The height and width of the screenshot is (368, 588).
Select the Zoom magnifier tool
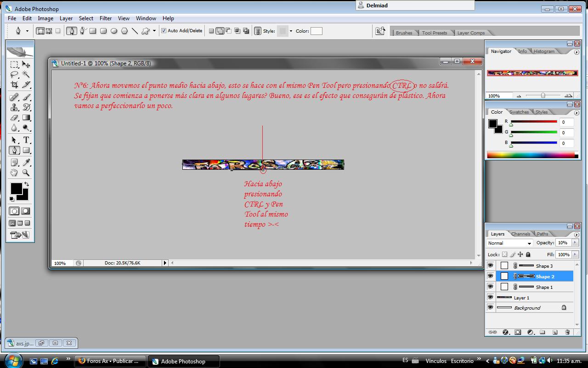26,172
